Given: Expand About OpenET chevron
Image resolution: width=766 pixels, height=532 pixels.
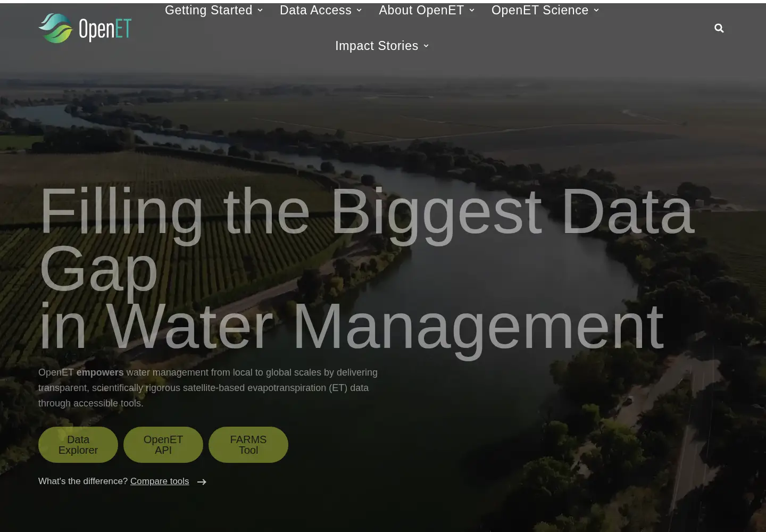Looking at the screenshot, I should tap(472, 10).
